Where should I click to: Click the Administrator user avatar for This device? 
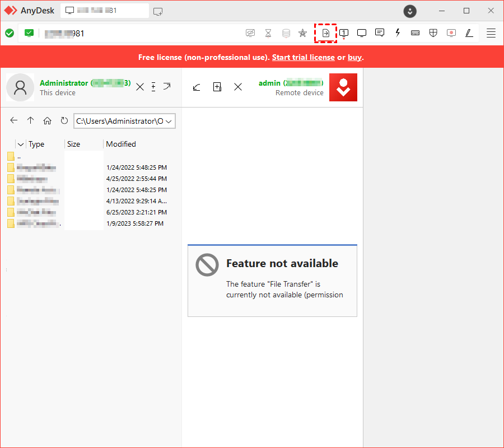click(20, 87)
